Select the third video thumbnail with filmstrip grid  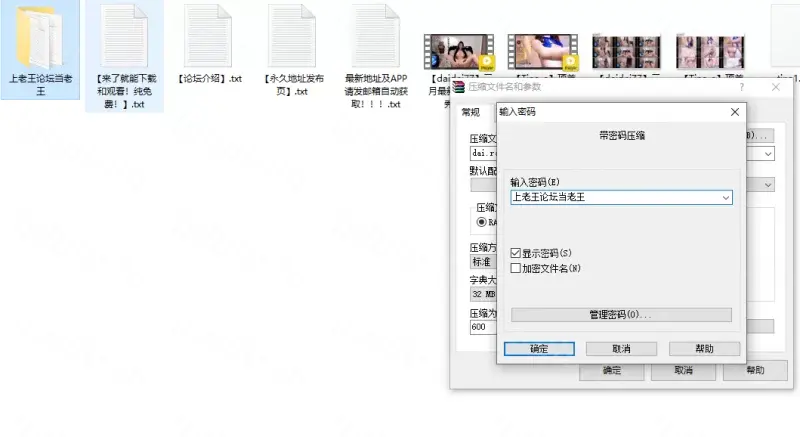tap(627, 52)
